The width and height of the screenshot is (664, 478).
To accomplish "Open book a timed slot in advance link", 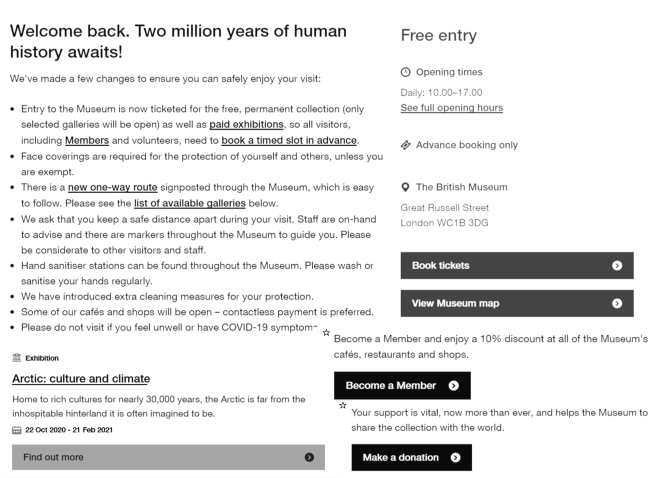I will 289,141.
